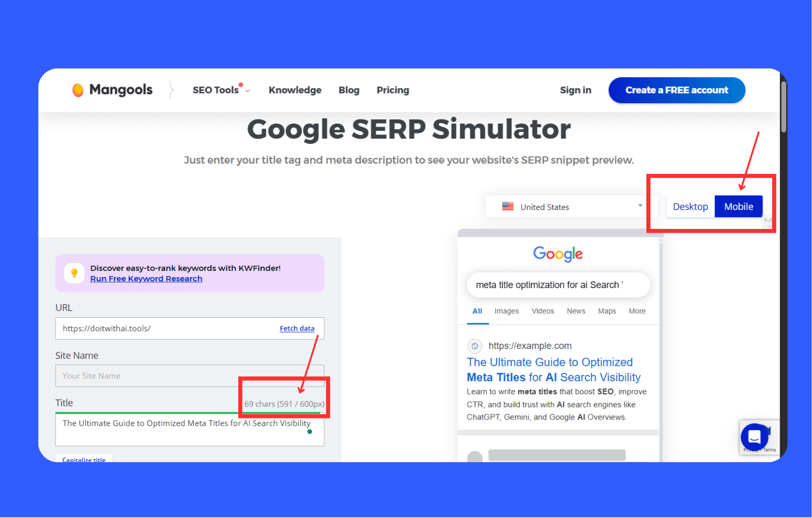812x518 pixels.
Task: Click Create a FREE account button
Action: 676,90
